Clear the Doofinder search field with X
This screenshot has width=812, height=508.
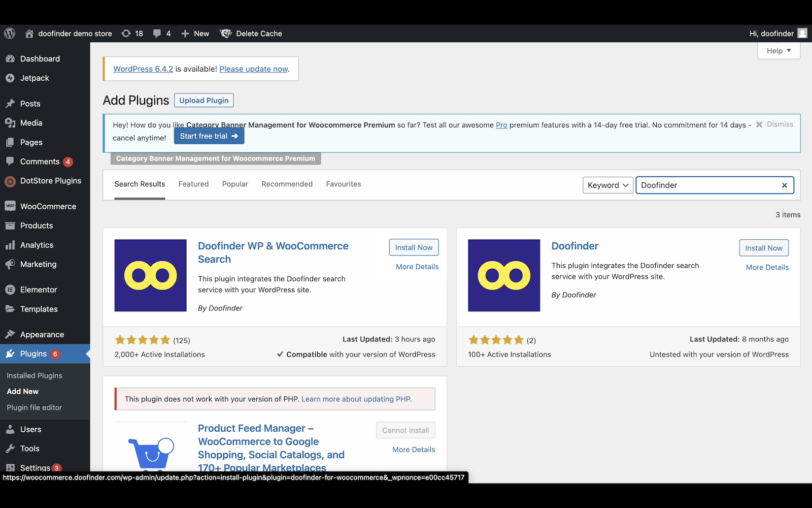pyautogui.click(x=784, y=185)
